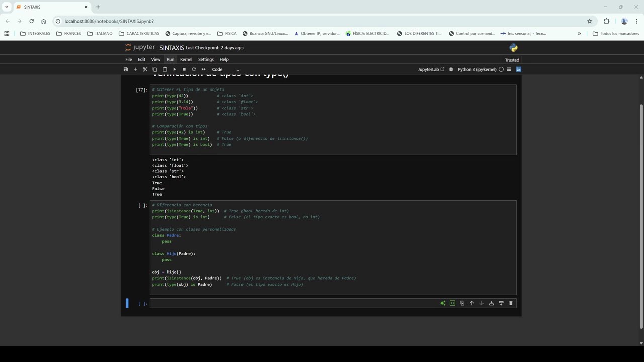Move the cell up with arrow icon
The image size is (644, 362).
tap(471, 303)
